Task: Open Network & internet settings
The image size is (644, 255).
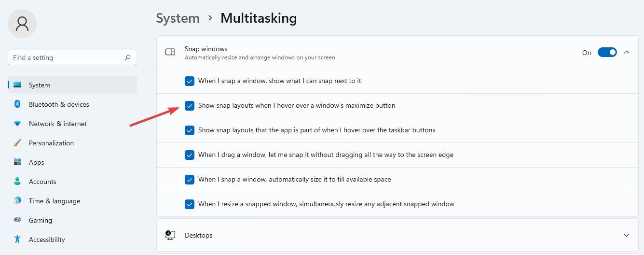Action: (58, 124)
